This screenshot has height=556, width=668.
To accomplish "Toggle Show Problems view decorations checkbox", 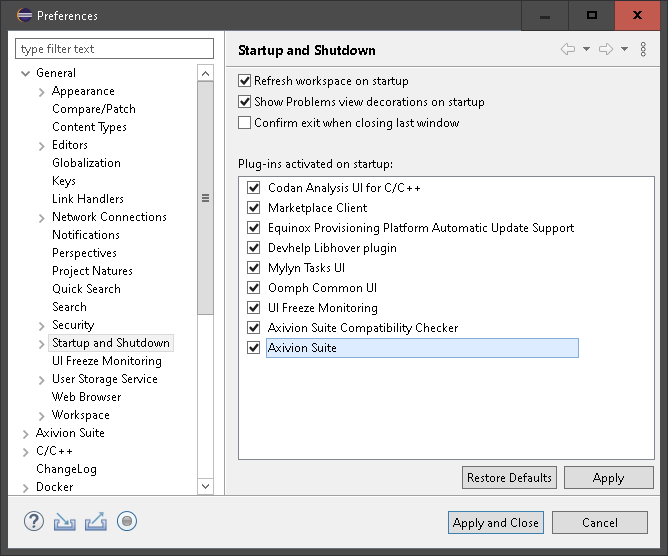I will pos(245,102).
